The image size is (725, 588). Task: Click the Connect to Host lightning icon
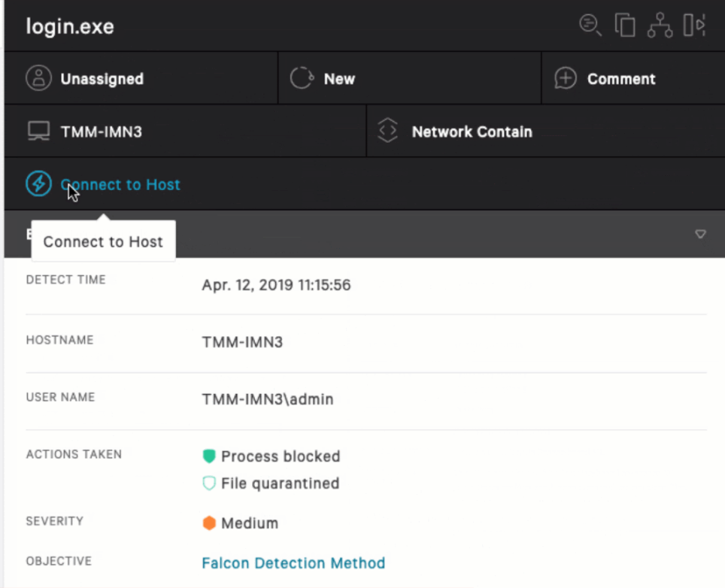point(38,184)
